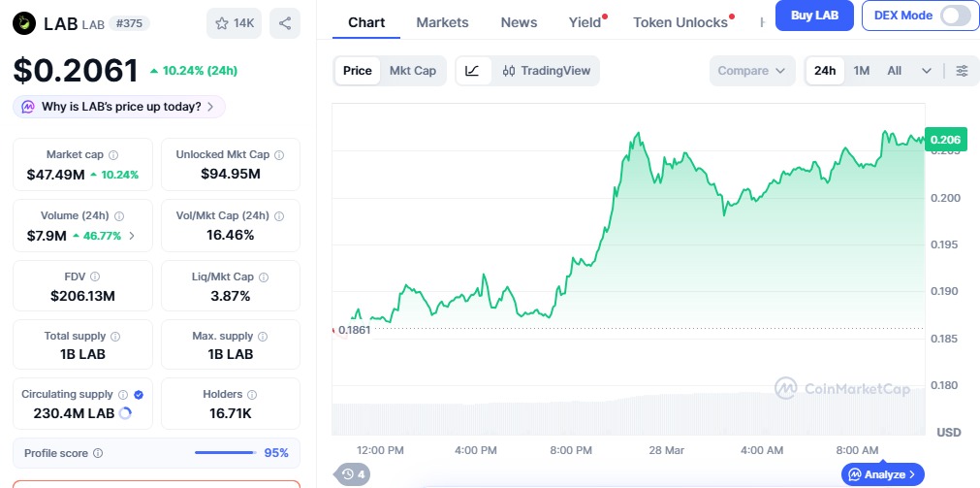
Task: Toggle the DEX Mode switch
Action: pos(956,16)
